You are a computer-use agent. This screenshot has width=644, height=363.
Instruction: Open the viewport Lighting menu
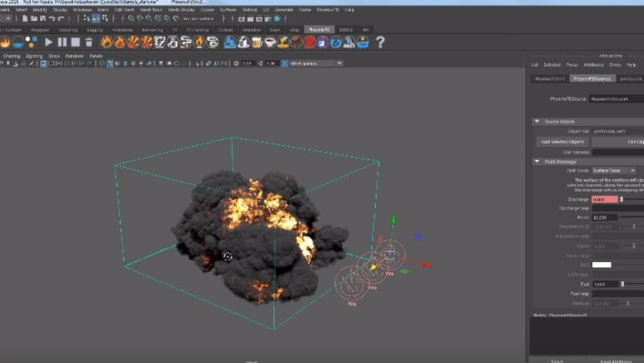(x=34, y=56)
